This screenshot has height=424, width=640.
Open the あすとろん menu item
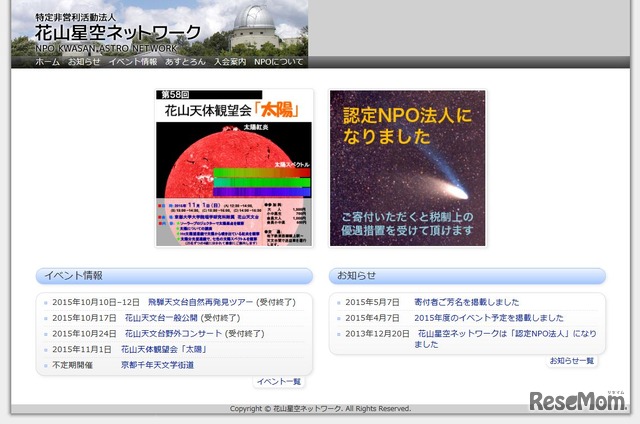click(186, 62)
